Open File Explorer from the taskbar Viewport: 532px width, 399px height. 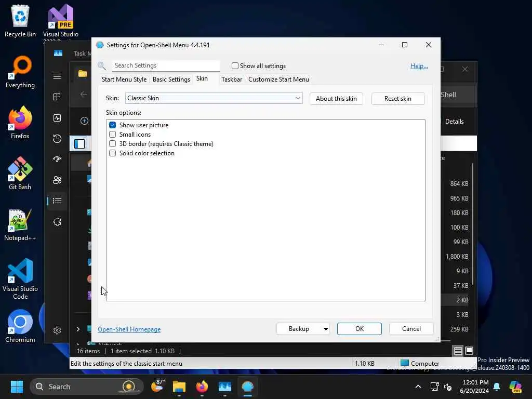(179, 387)
